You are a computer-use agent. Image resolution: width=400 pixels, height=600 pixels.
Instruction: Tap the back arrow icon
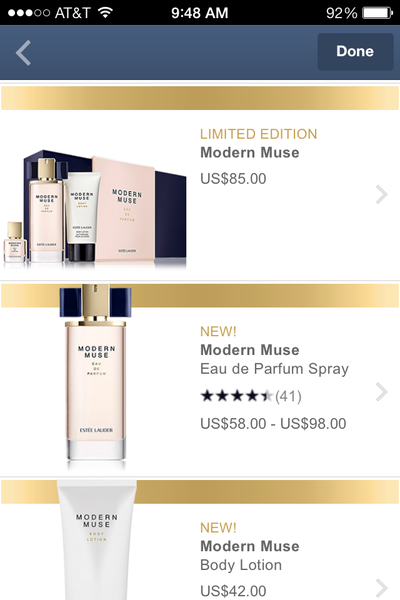click(23, 53)
